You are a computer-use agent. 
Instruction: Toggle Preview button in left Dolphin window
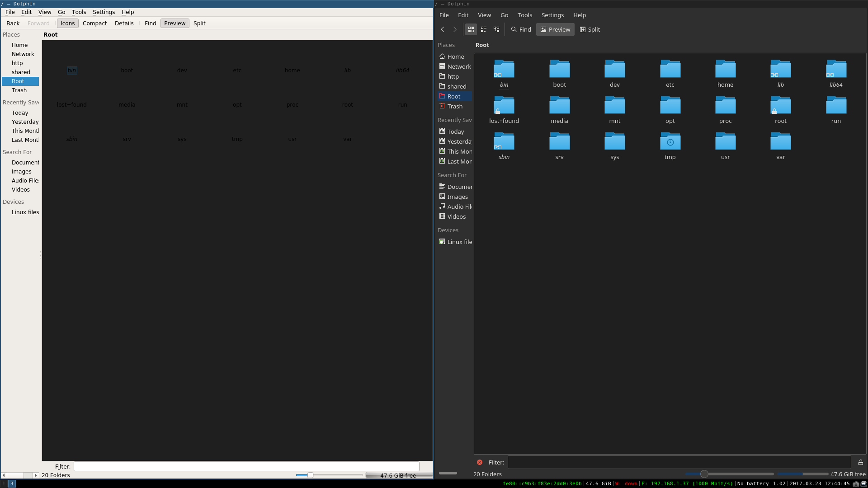tap(175, 23)
